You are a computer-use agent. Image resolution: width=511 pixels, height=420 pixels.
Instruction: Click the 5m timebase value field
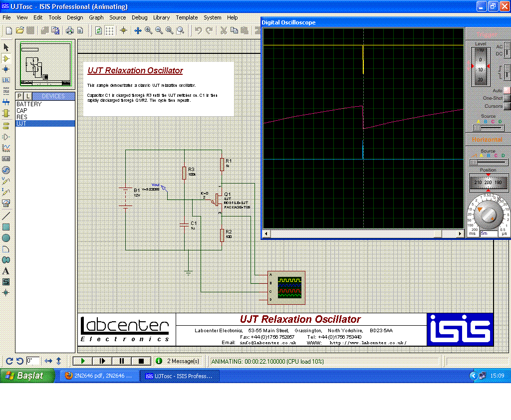(489, 233)
